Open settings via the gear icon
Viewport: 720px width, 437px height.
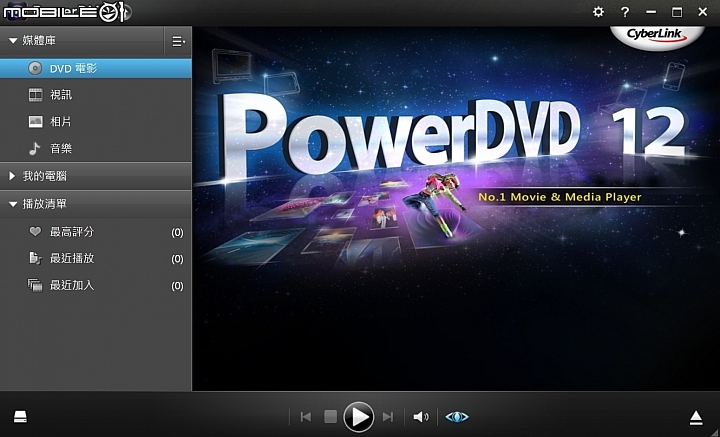[598, 11]
